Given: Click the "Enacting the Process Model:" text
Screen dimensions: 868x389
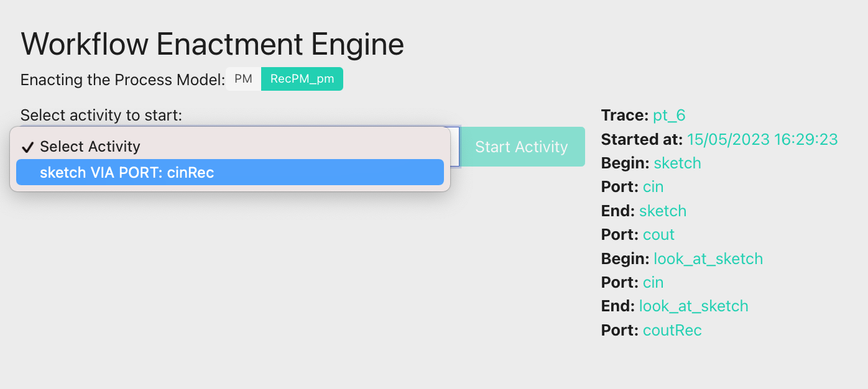Looking at the screenshot, I should [122, 80].
